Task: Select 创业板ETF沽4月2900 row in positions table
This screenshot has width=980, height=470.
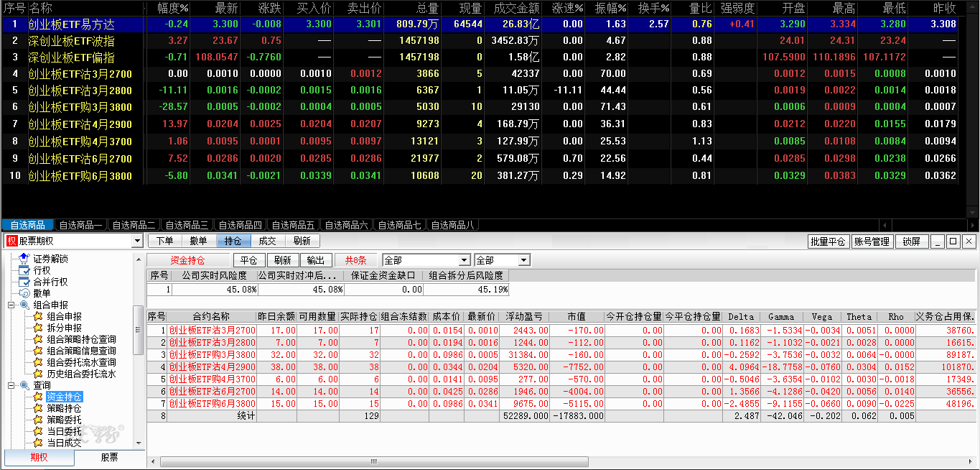Action: [212, 367]
